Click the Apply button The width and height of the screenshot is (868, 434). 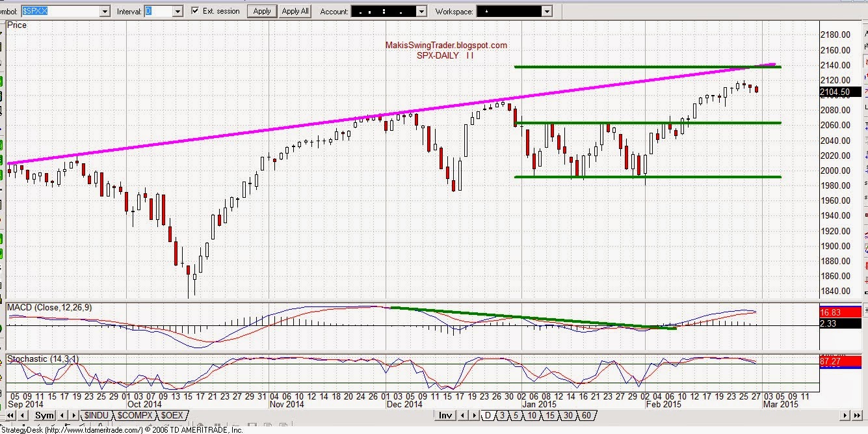tap(262, 11)
